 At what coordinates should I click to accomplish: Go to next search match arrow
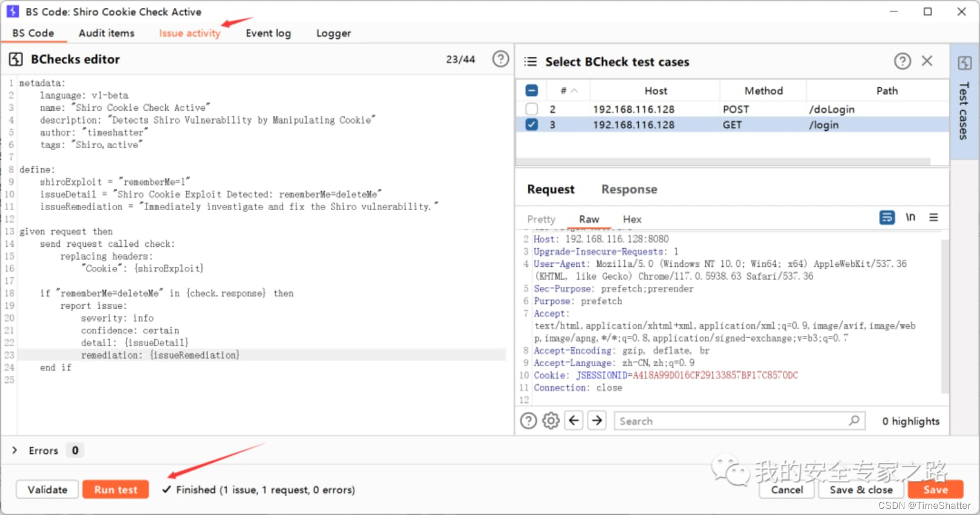pyautogui.click(x=596, y=420)
